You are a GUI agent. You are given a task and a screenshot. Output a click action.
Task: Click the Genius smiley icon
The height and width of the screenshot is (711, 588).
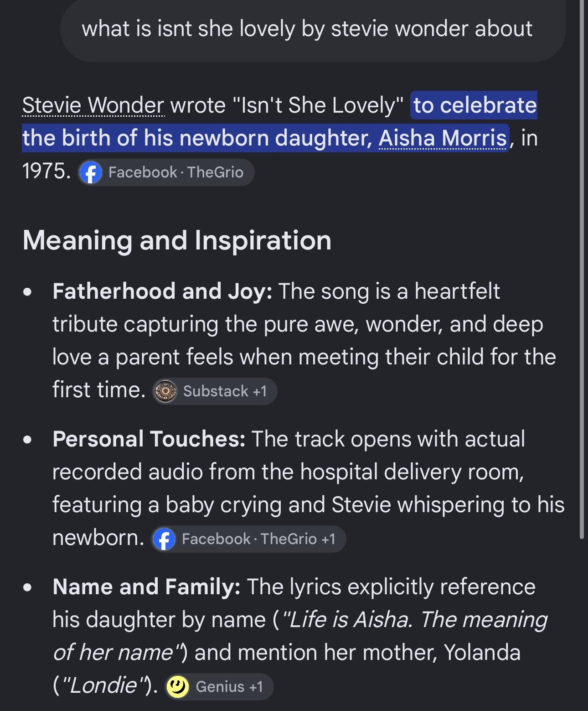[177, 687]
